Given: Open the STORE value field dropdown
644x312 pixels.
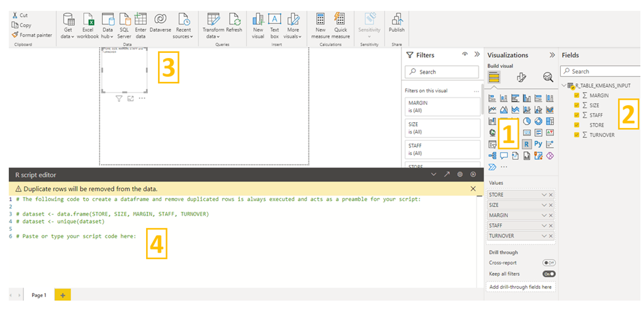Looking at the screenshot, I should click(544, 195).
